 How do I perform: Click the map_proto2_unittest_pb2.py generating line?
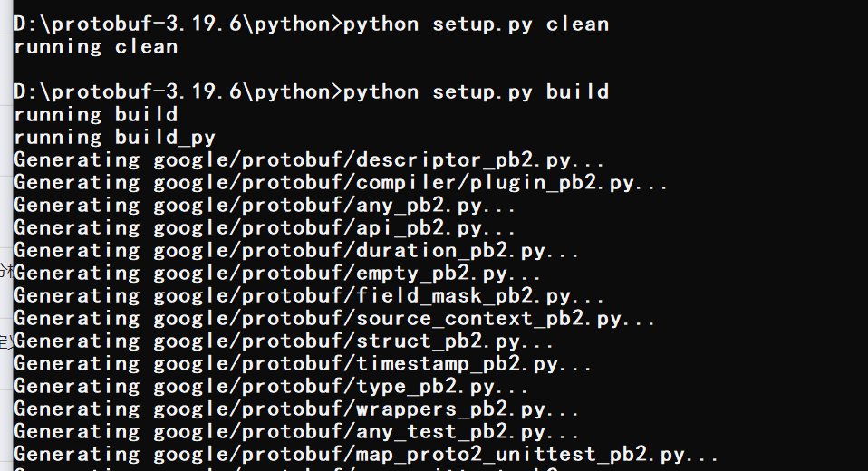(366, 455)
